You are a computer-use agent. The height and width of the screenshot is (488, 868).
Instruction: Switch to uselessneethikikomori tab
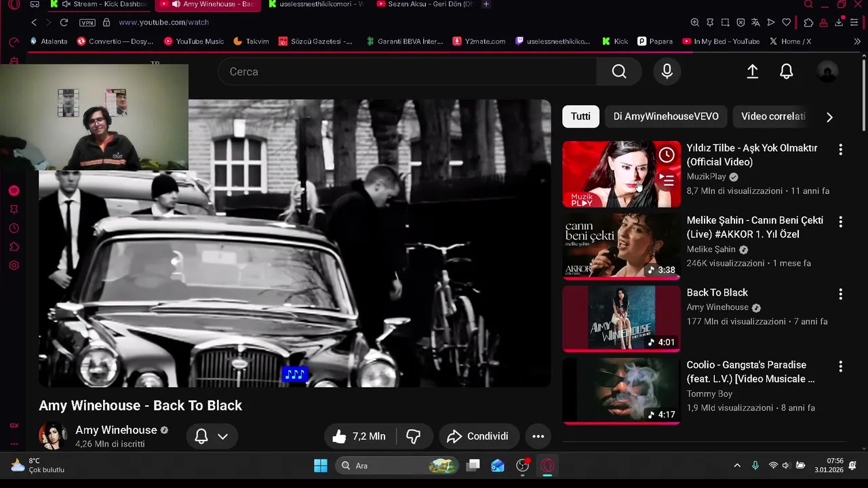(317, 5)
